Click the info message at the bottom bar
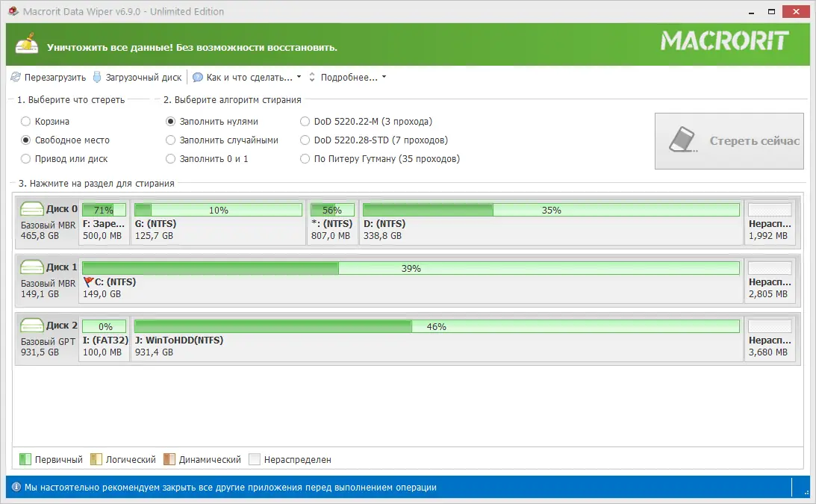816x504 pixels. point(224,485)
